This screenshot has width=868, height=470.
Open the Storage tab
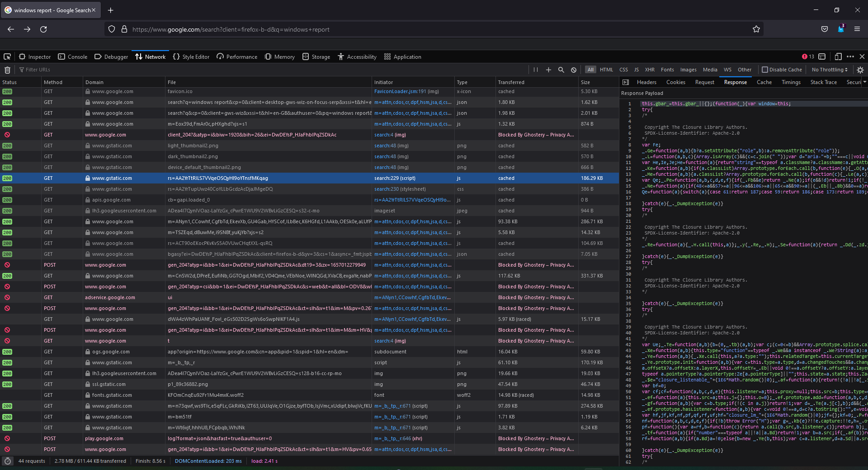click(x=316, y=57)
